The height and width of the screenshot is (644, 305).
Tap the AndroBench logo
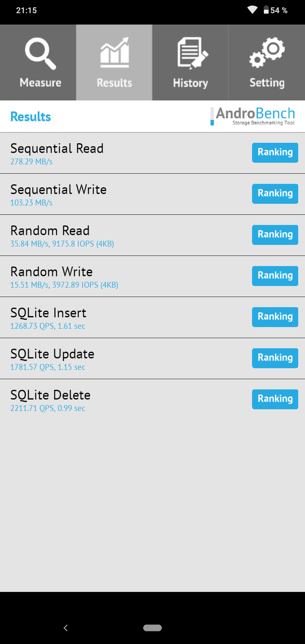[253, 116]
